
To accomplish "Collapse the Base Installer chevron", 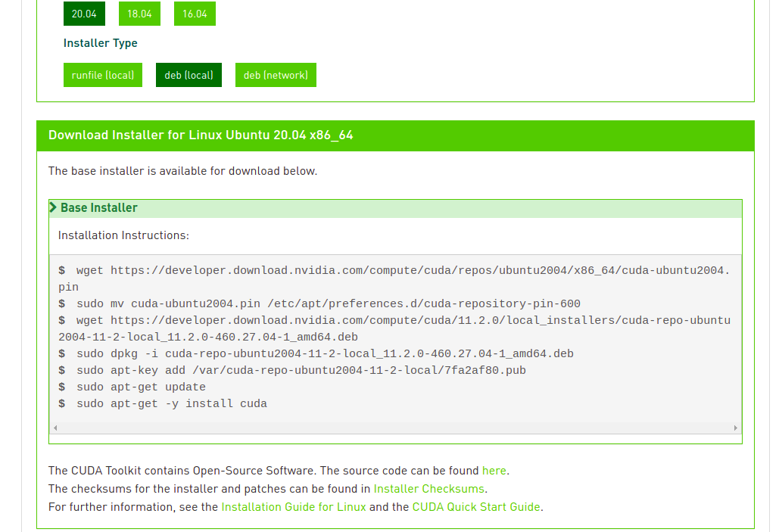I will pos(53,207).
